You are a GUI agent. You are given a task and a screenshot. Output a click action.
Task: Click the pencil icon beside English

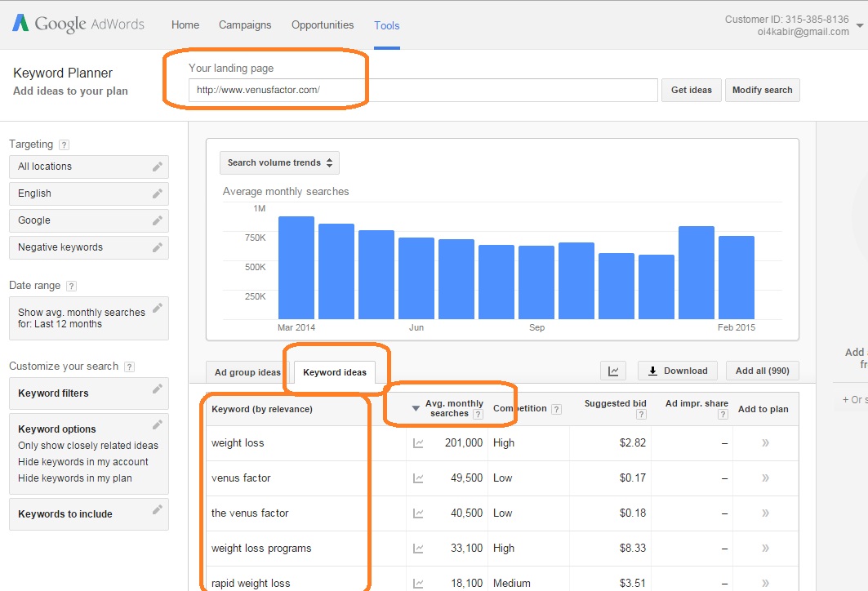(x=158, y=193)
